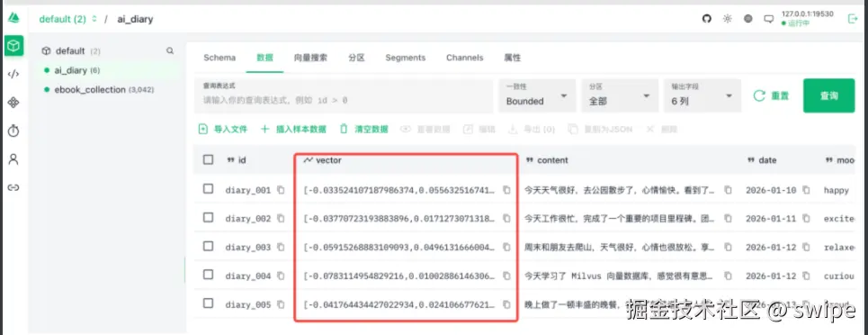
Task: Copy the 2026-01-10 date value
Action: pos(807,190)
